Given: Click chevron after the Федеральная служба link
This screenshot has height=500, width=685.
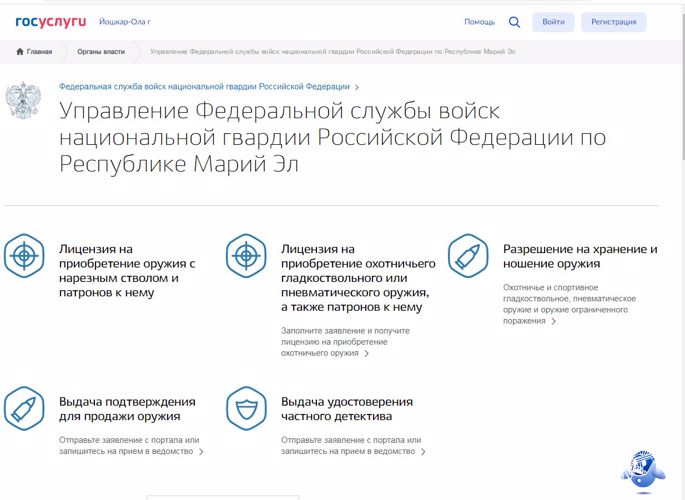Looking at the screenshot, I should [357, 87].
